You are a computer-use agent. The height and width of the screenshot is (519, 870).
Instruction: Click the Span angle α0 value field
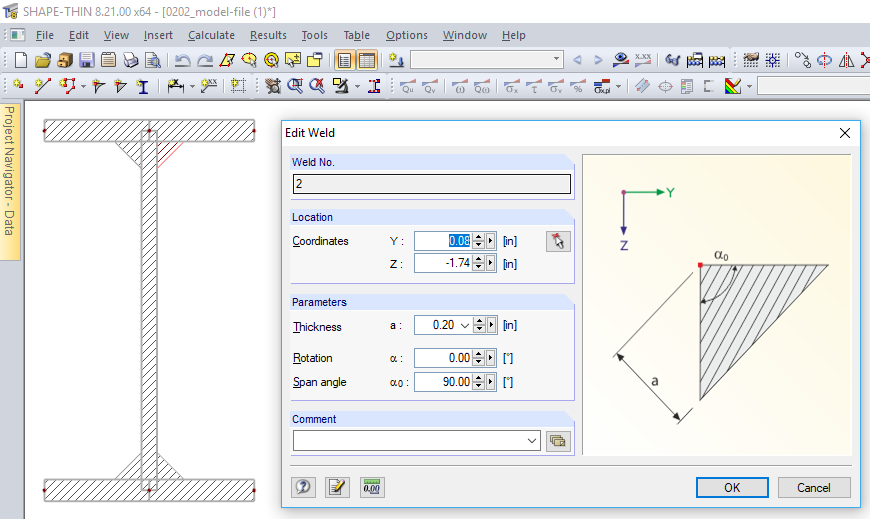tap(443, 382)
